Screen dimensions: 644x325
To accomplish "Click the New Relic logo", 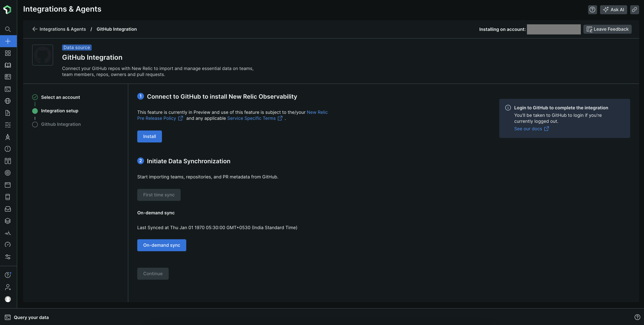I will (7, 10).
